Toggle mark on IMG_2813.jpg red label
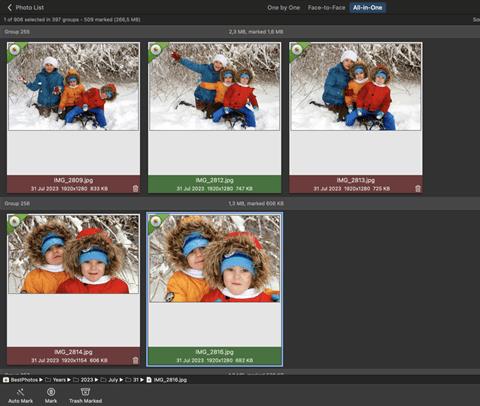Screen dimensions: 480x406 pos(355,184)
